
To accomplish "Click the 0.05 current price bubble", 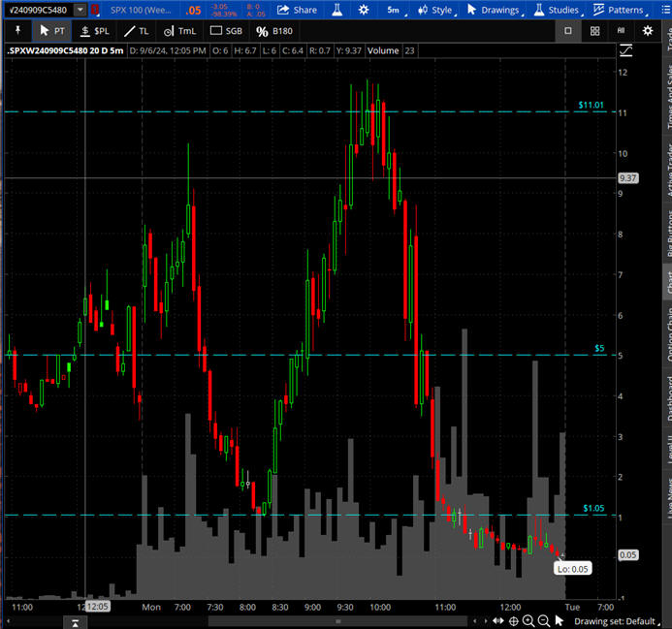I will (627, 555).
